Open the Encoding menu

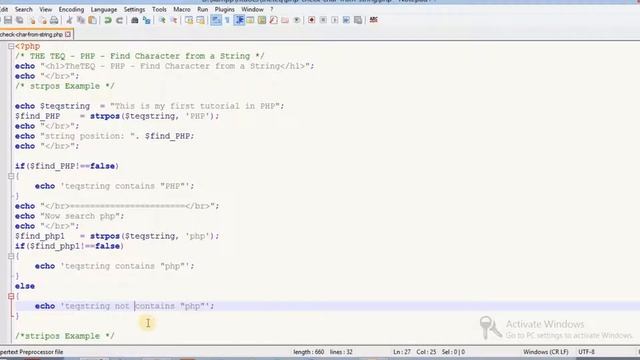coord(71,9)
